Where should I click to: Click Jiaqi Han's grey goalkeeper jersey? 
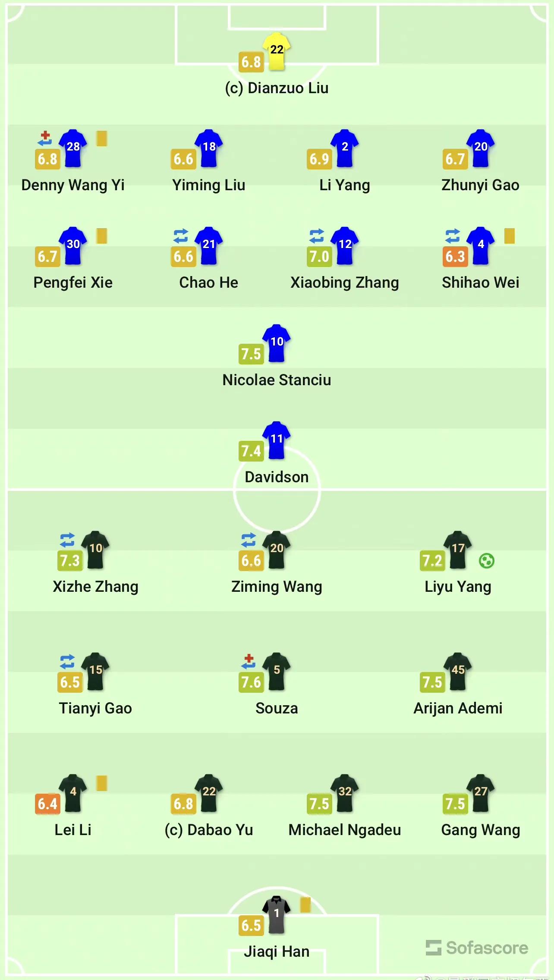coord(277,914)
